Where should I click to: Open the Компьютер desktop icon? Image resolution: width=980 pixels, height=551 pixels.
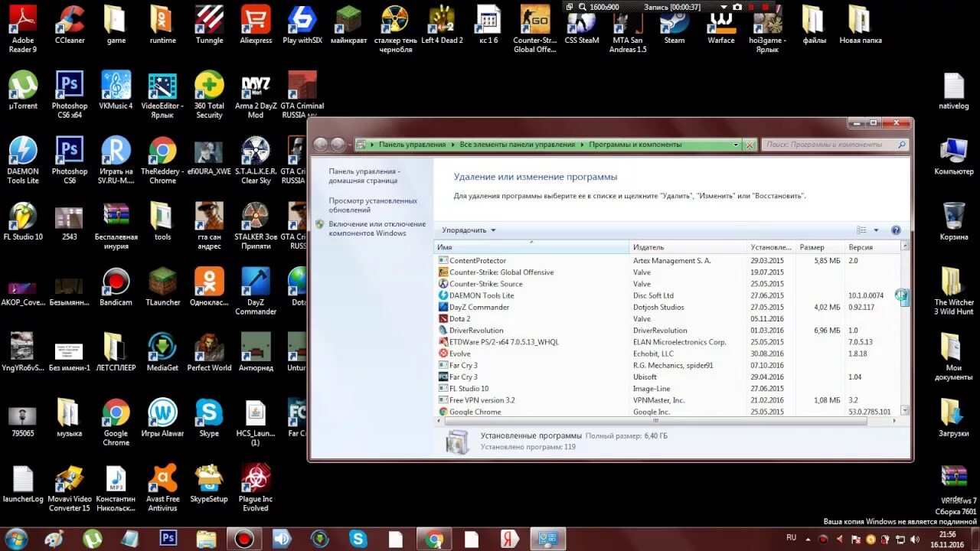coord(954,156)
